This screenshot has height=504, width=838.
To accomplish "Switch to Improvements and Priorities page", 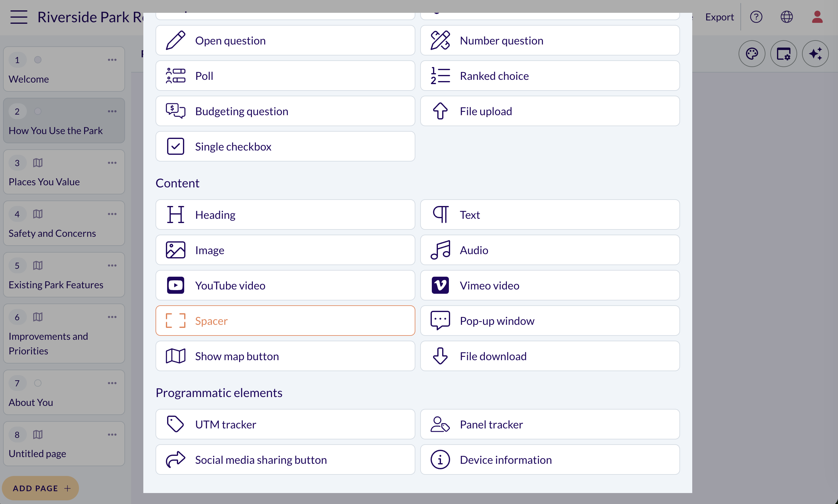I will coord(64,333).
